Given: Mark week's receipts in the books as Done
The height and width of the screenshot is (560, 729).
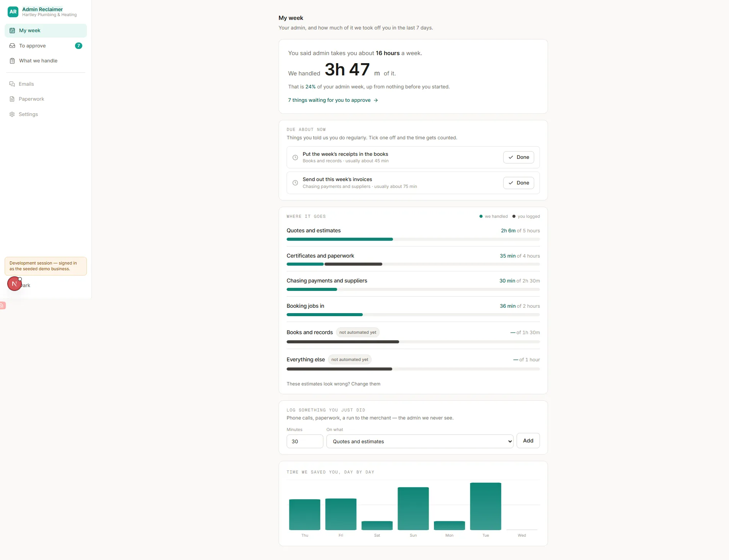Looking at the screenshot, I should click(x=519, y=157).
